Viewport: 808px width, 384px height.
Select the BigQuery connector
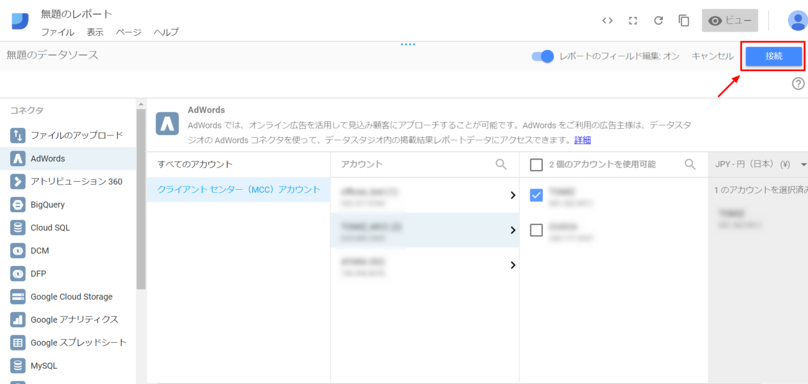[68, 205]
